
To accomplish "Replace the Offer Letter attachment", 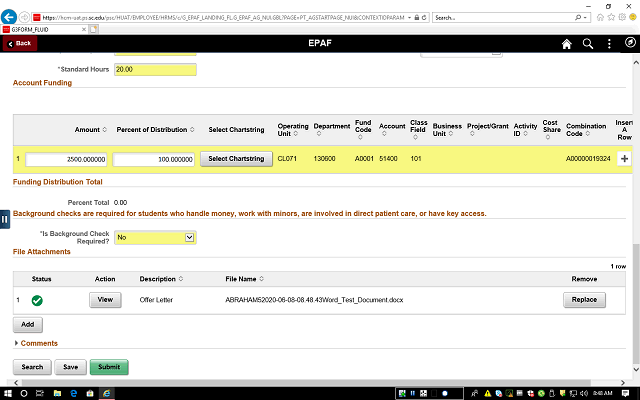I will tap(584, 300).
